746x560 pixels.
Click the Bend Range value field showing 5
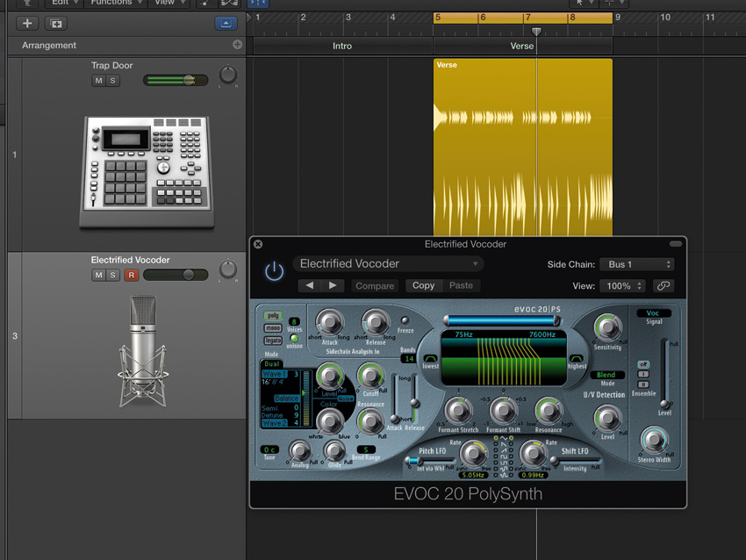click(x=366, y=449)
